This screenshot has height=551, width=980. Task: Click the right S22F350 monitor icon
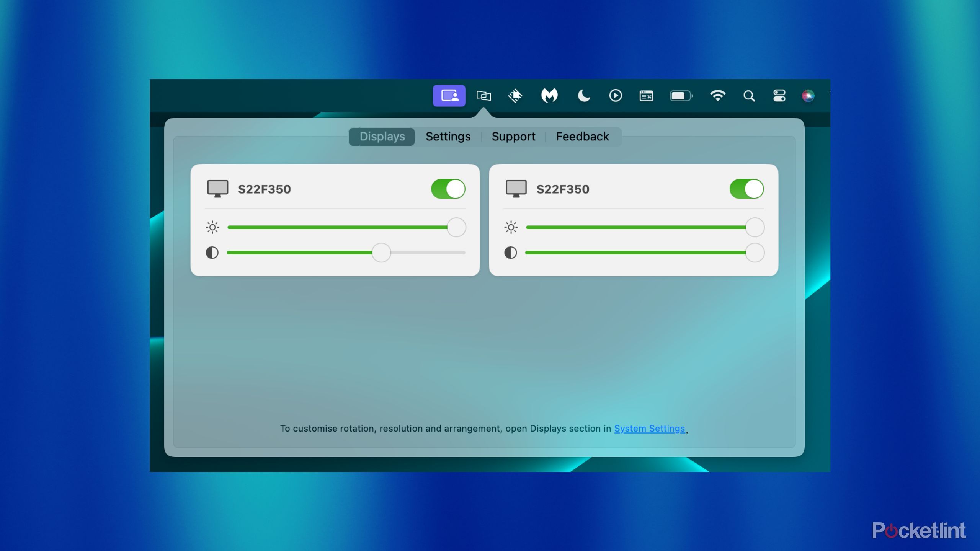pyautogui.click(x=516, y=189)
